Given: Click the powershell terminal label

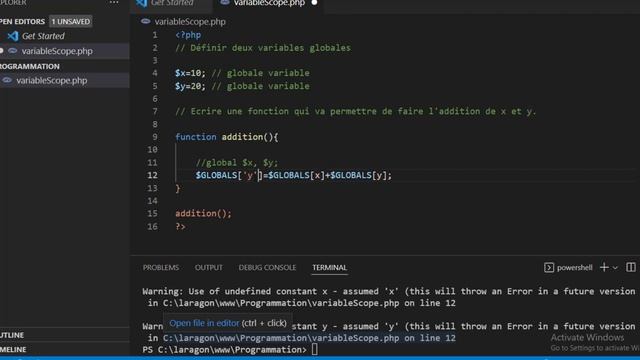Looking at the screenshot, I should 574,267.
